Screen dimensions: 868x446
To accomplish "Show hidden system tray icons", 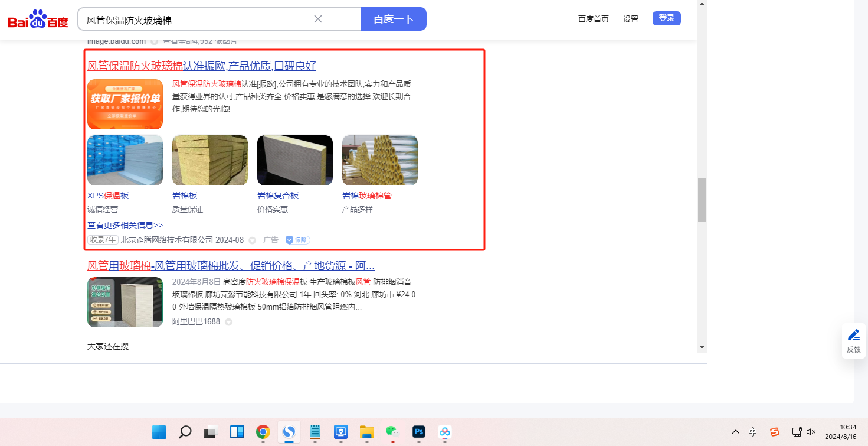I will tap(736, 432).
